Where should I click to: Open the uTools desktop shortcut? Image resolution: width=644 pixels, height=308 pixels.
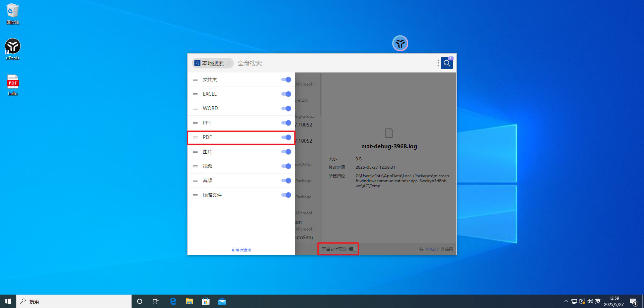pos(13,49)
